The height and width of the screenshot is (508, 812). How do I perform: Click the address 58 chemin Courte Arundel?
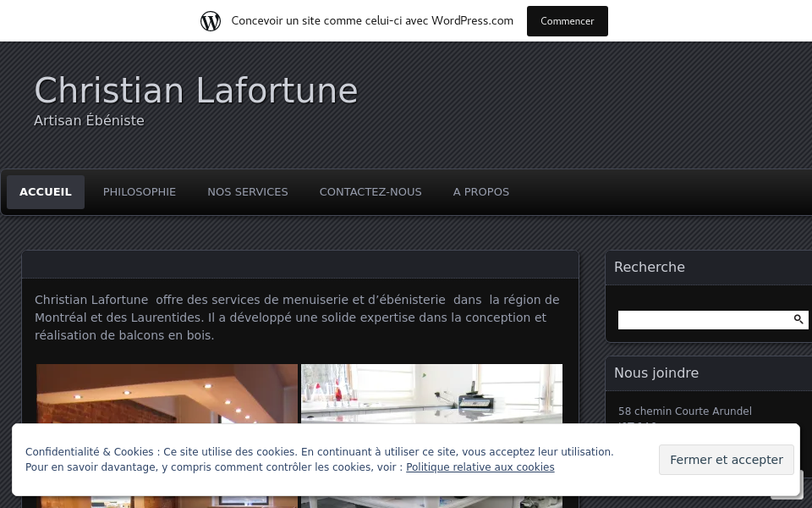[x=684, y=411]
